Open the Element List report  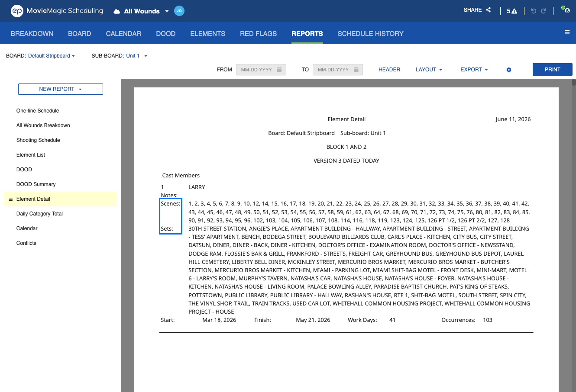(x=31, y=155)
